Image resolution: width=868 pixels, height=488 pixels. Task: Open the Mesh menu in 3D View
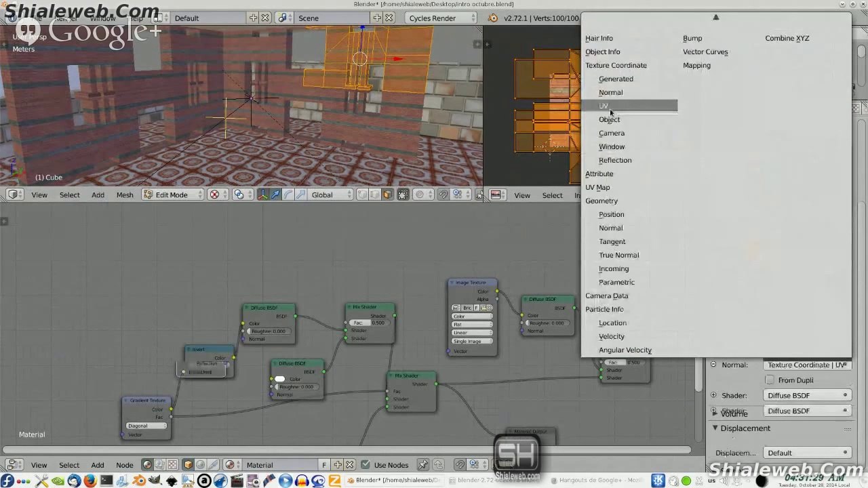coord(125,195)
